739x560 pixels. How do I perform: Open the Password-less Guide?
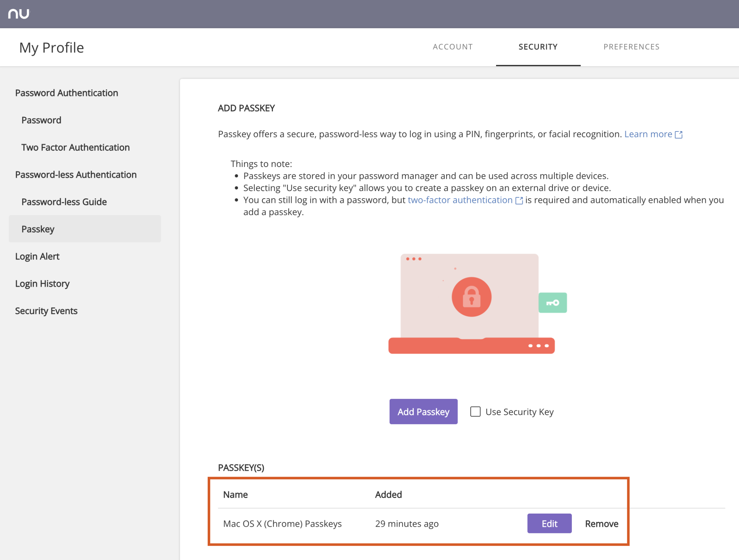pos(64,202)
